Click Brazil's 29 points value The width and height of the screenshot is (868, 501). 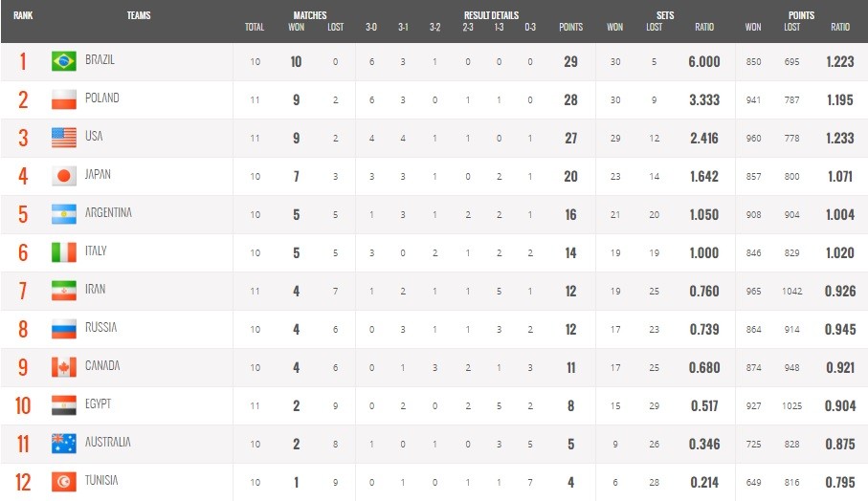point(570,61)
